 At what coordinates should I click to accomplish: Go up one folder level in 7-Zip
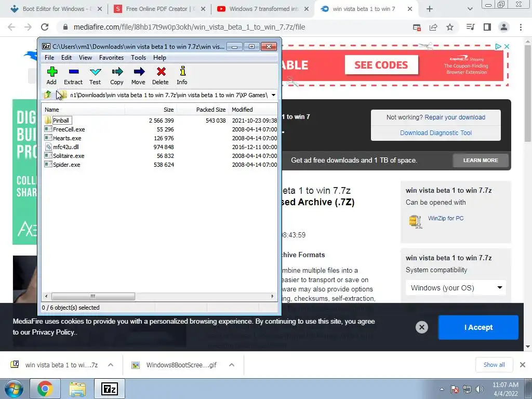pos(47,95)
